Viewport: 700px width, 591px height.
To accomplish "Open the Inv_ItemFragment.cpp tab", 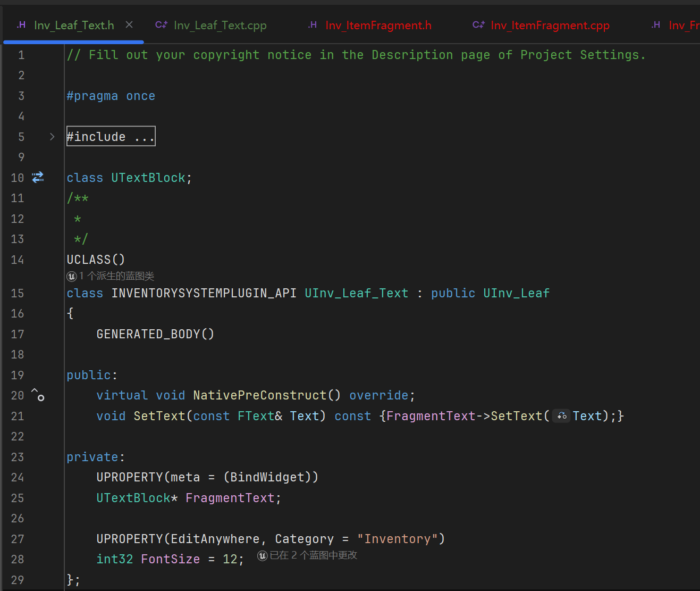I will point(541,25).
